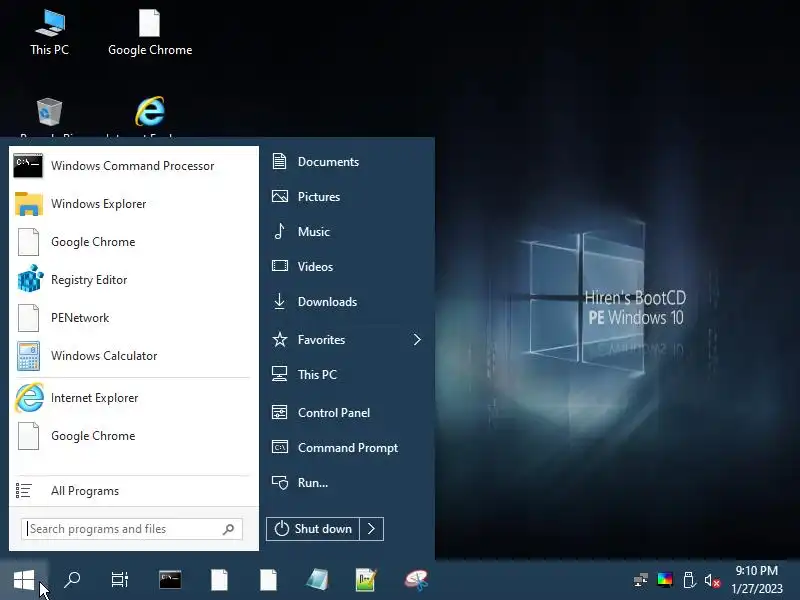This screenshot has height=600, width=800.
Task: Click the Music note icon
Action: pos(280,231)
